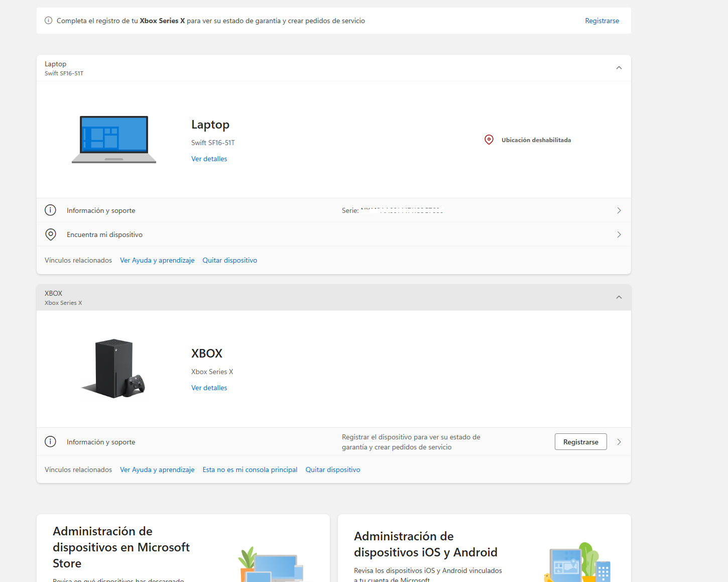Viewport: 728px width, 582px height.
Task: Open Ver detalles for Laptop
Action: tap(209, 159)
